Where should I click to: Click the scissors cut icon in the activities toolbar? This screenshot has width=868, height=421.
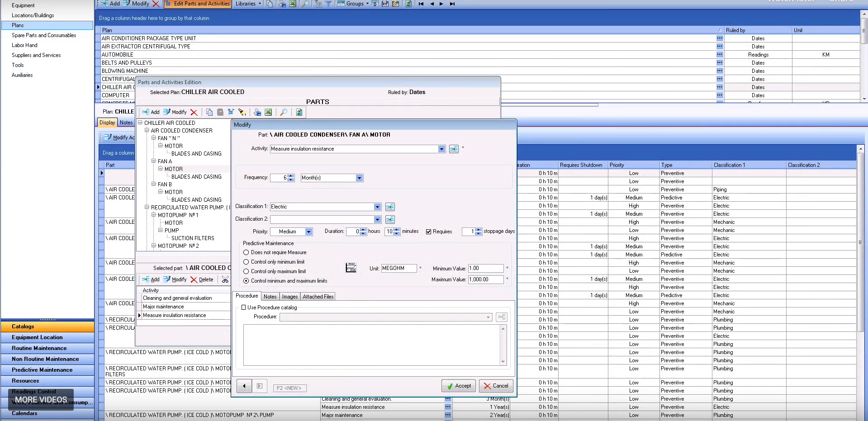[x=225, y=279]
